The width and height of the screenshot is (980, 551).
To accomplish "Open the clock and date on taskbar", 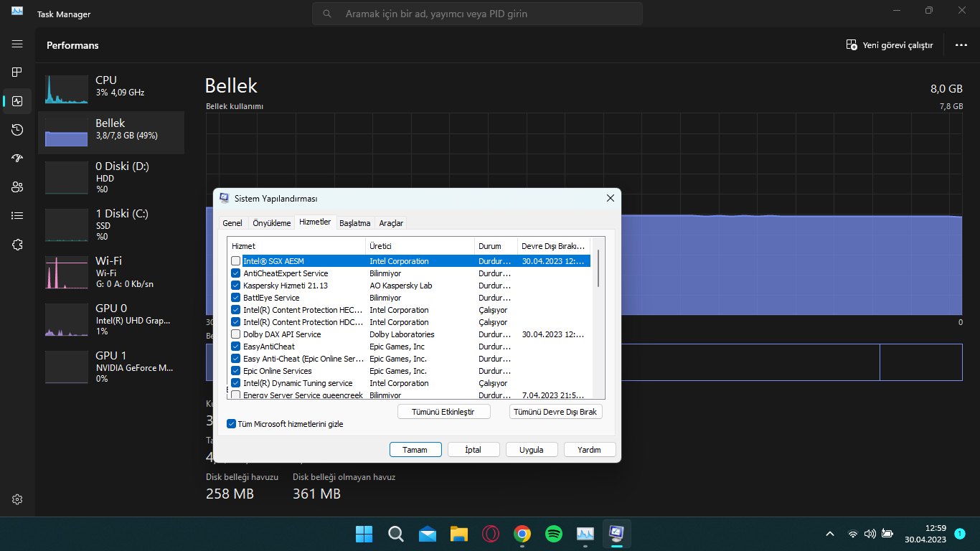I will [x=925, y=534].
